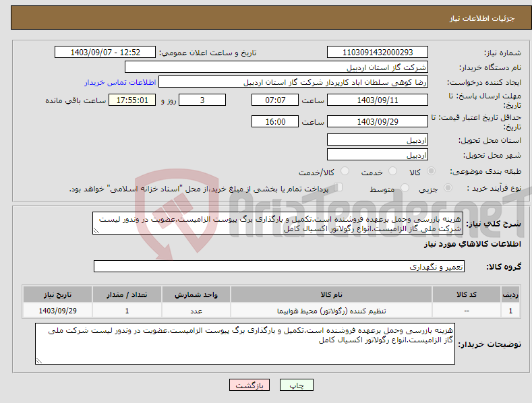Viewport: 532px width, 403px height.
Task: Click the response deadline date 1403/09/11
Action: click(x=378, y=100)
